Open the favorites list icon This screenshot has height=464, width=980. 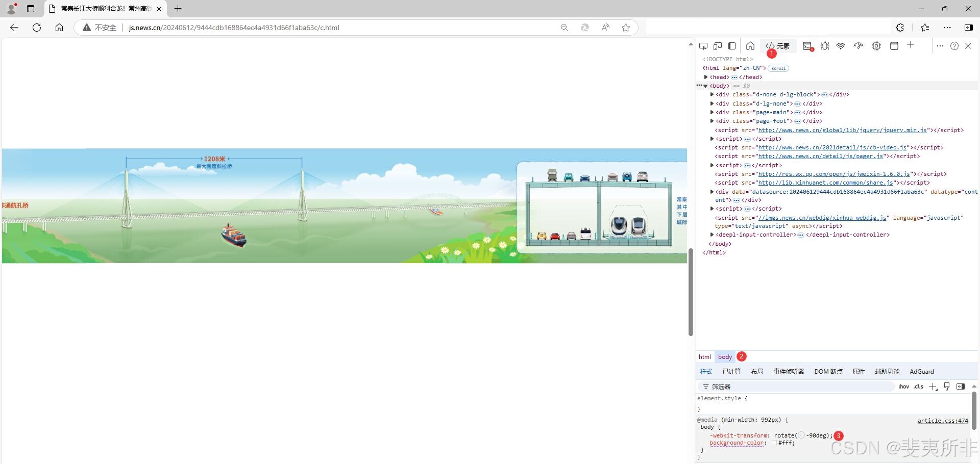pos(925,28)
